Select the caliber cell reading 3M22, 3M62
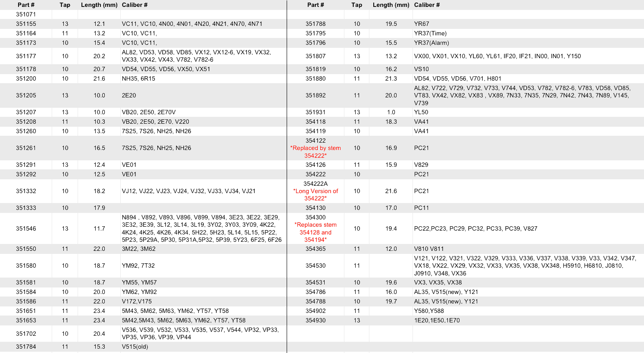The width and height of the screenshot is (644, 353). [x=138, y=249]
